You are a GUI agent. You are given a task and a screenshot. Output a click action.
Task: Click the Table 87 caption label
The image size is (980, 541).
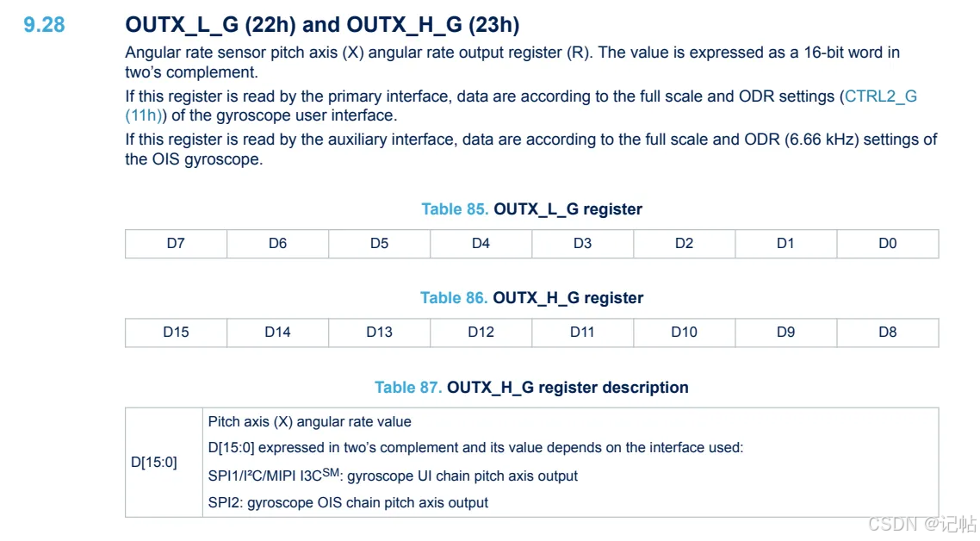pyautogui.click(x=408, y=388)
